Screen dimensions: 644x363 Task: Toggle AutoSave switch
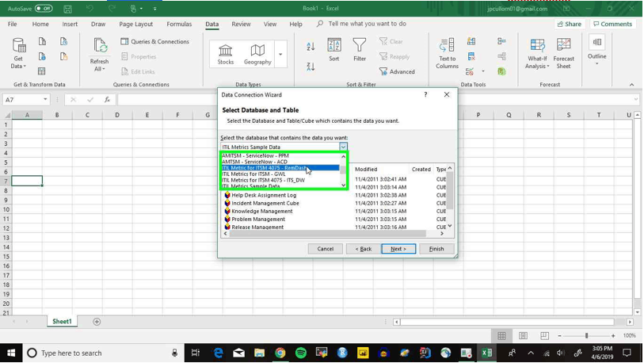44,8
